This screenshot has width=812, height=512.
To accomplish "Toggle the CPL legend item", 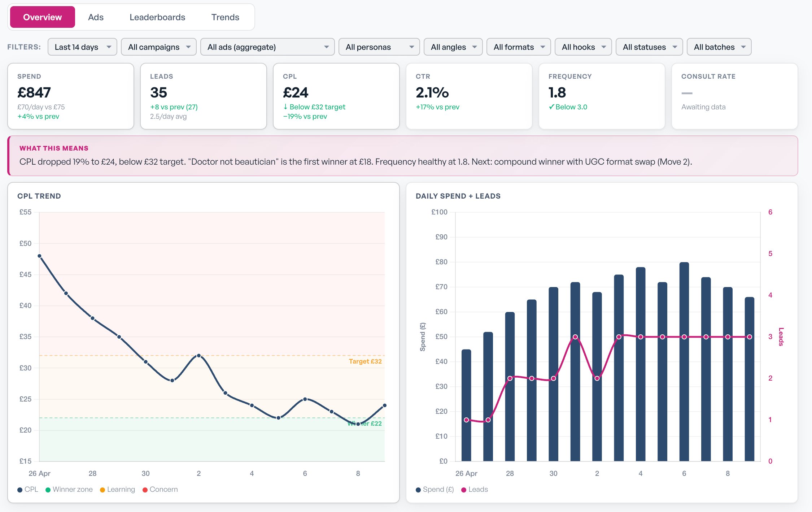I will [x=28, y=489].
